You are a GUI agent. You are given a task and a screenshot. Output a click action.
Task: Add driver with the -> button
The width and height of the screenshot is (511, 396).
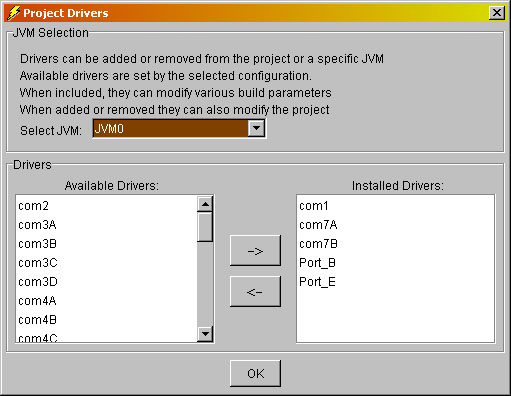(x=255, y=251)
